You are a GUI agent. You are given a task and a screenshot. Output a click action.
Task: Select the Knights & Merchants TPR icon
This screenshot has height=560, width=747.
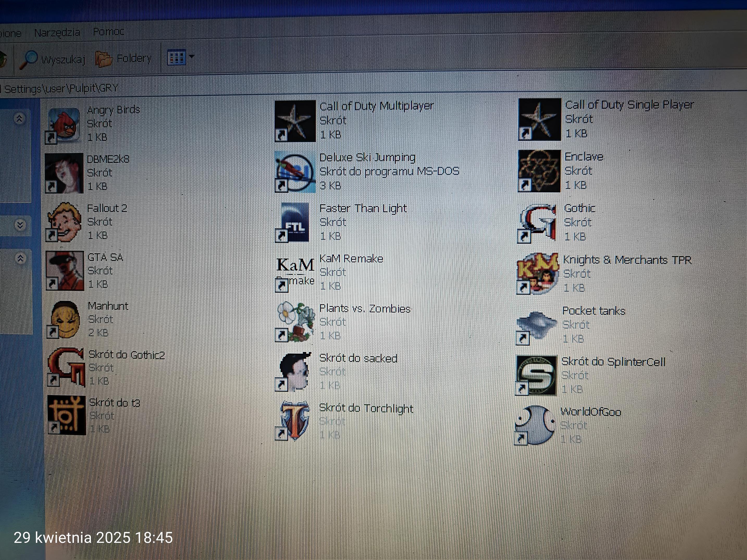click(537, 273)
